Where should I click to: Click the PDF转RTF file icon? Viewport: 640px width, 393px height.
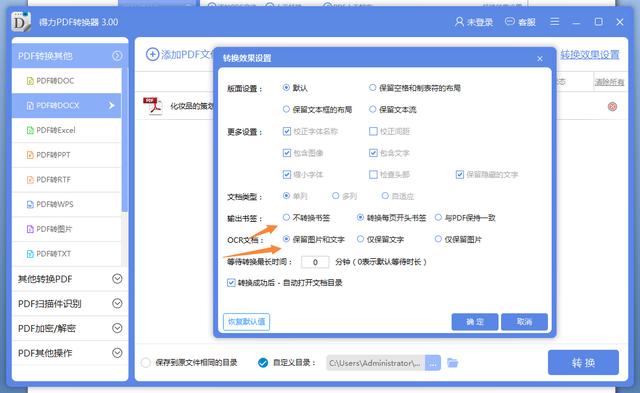coord(30,180)
